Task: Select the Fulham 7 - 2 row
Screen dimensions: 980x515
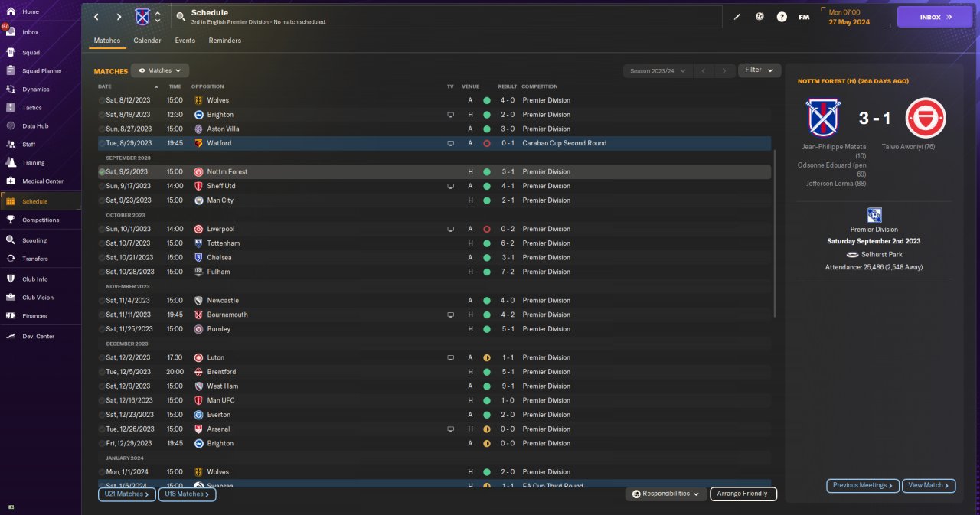Action: click(x=434, y=272)
